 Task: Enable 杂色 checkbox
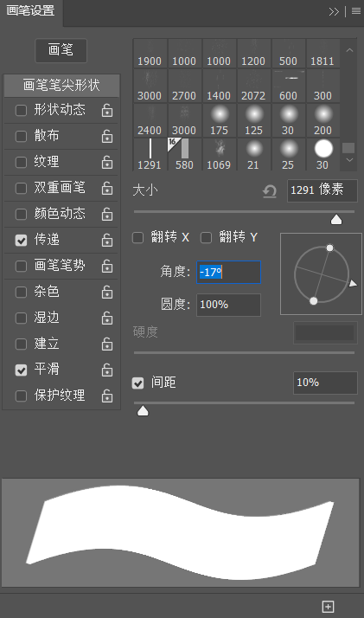click(21, 292)
